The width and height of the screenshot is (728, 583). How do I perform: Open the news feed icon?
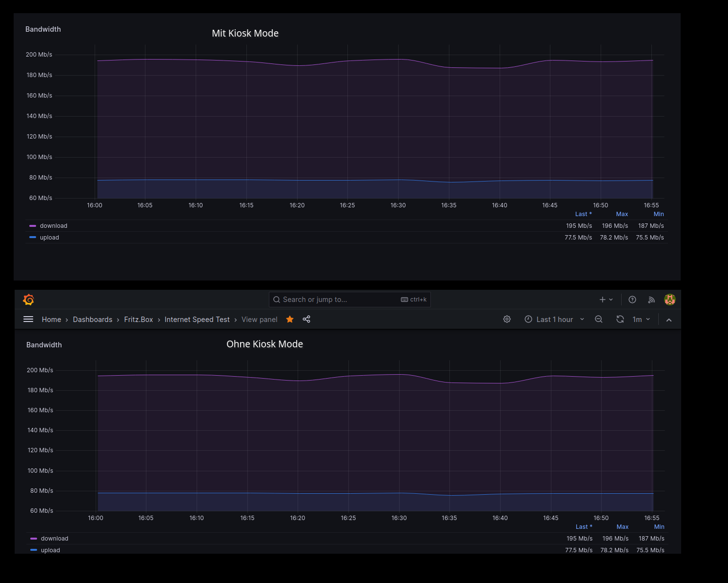[x=651, y=300]
